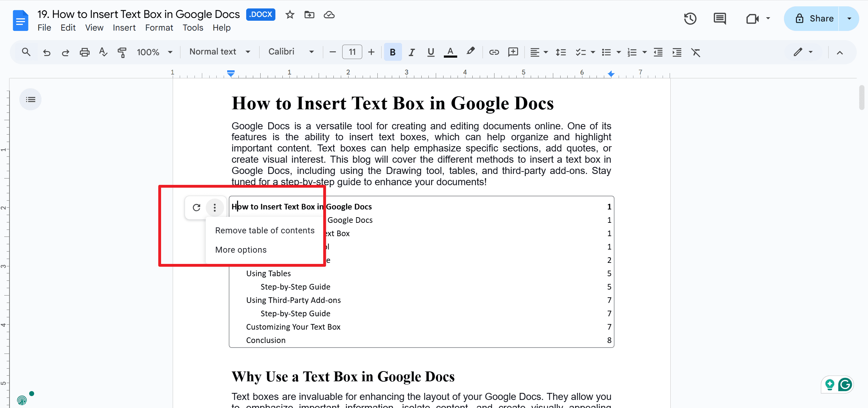Click the Italic formatting icon
868x408 pixels.
pos(412,52)
